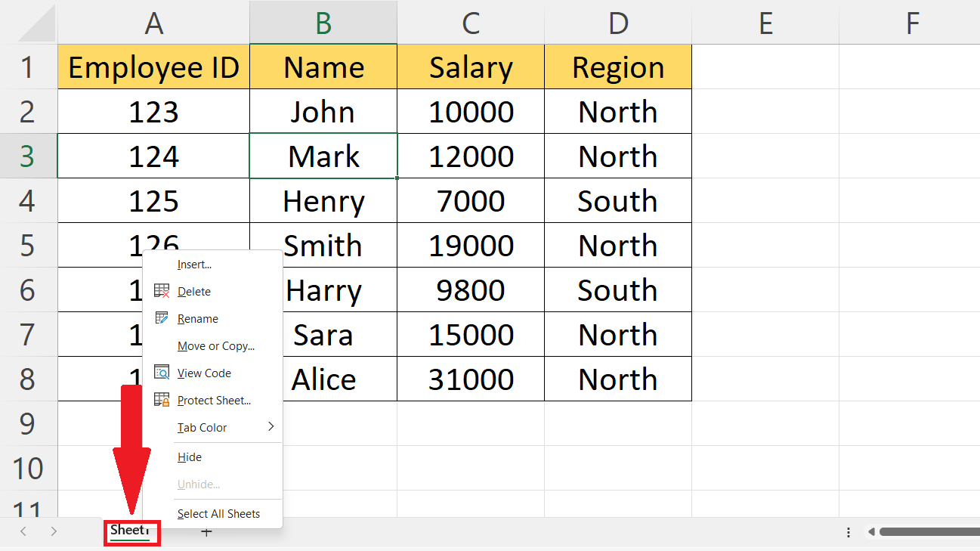Open sheet options via the ellipsis icon
The image size is (980, 551).
(x=848, y=531)
